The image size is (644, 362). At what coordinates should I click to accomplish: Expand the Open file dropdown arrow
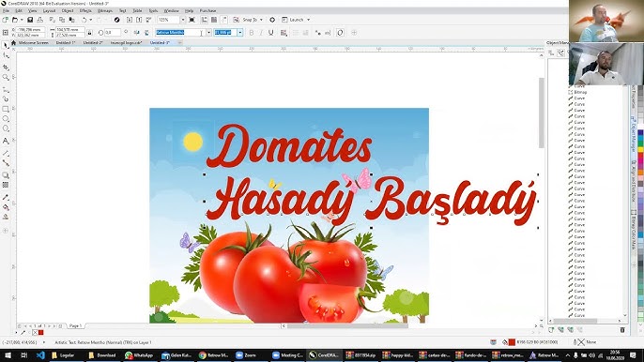pyautogui.click(x=22, y=20)
